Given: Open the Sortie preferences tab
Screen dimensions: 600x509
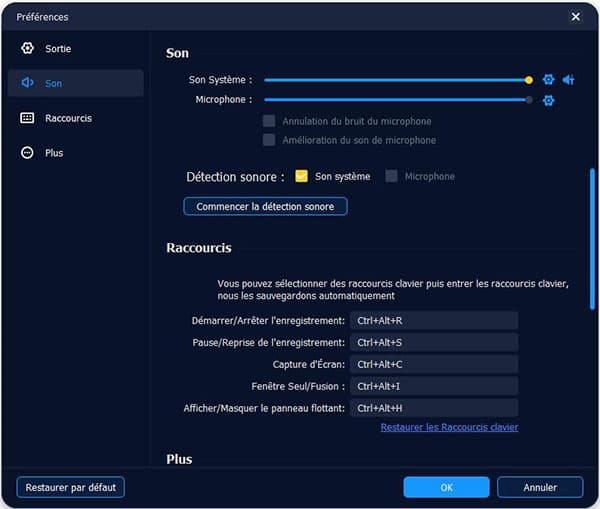Looking at the screenshot, I should pyautogui.click(x=58, y=48).
